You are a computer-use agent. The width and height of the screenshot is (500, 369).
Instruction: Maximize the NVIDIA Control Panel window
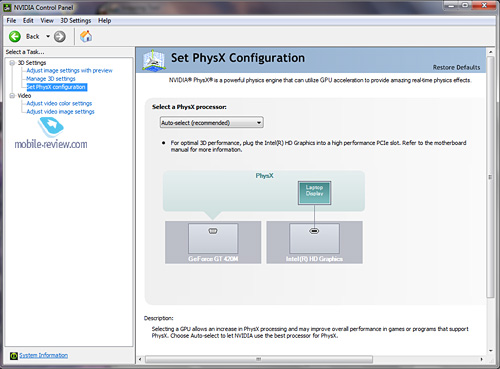coord(465,5)
